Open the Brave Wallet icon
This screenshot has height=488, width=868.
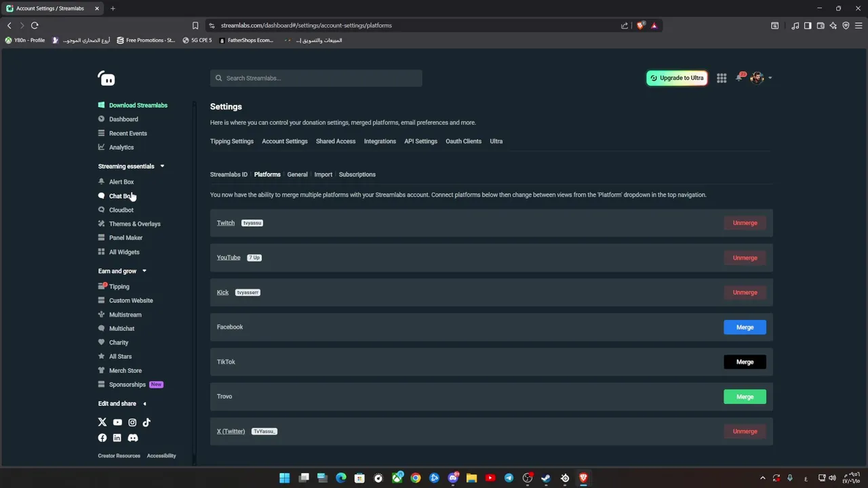pyautogui.click(x=821, y=25)
